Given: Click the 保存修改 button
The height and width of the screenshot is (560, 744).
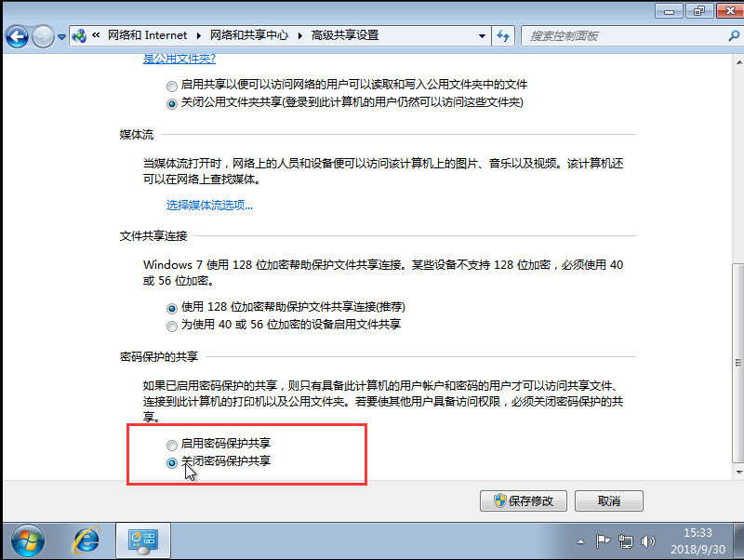Looking at the screenshot, I should [x=524, y=500].
